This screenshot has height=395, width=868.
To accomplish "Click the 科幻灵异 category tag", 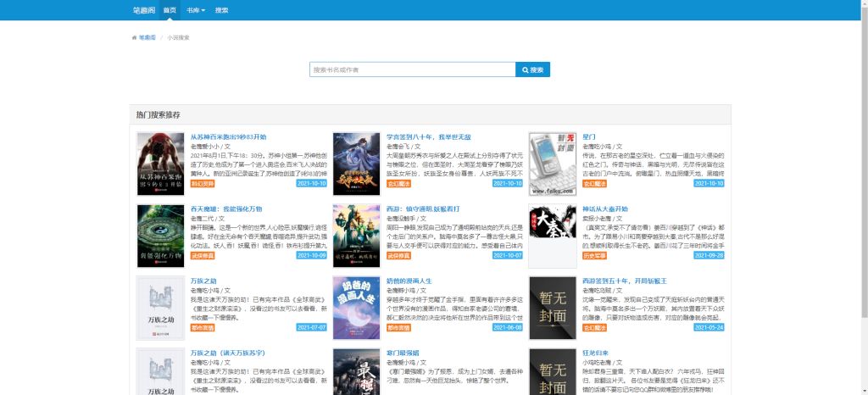I will [203, 183].
